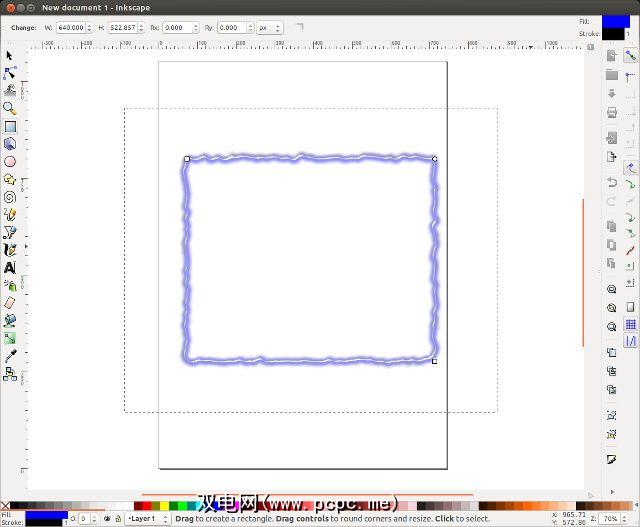The height and width of the screenshot is (527, 640).
Task: Click the width W input field
Action: click(x=71, y=28)
